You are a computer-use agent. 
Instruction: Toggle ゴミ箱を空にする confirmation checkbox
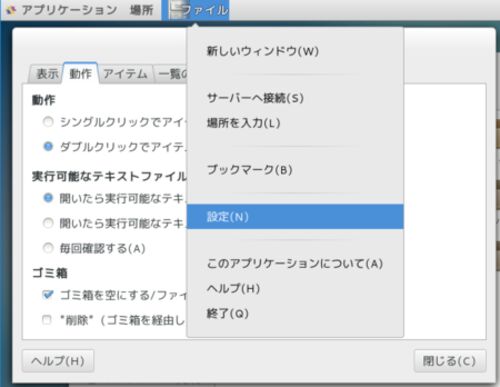[47, 295]
